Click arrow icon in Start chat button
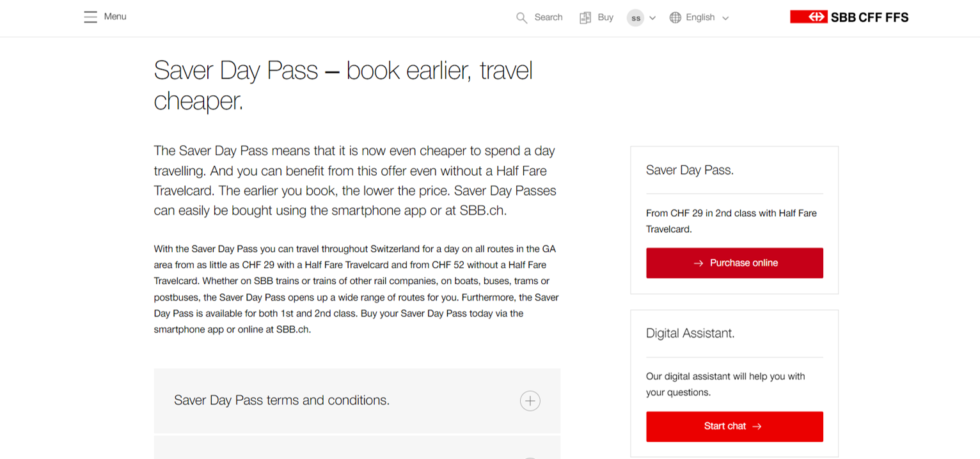The image size is (980, 459). 757,426
